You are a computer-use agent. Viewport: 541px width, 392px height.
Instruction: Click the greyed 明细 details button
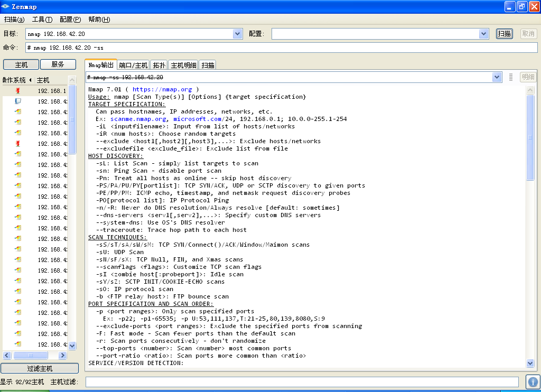point(528,77)
